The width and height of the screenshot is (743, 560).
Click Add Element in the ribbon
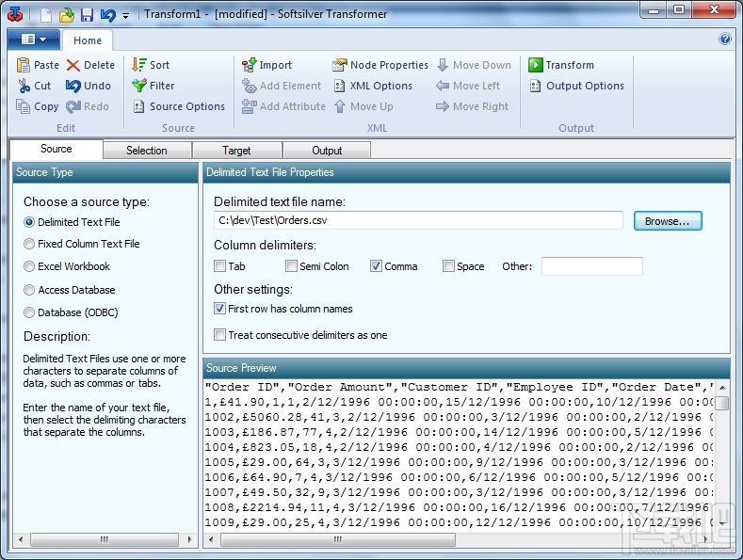click(x=282, y=86)
